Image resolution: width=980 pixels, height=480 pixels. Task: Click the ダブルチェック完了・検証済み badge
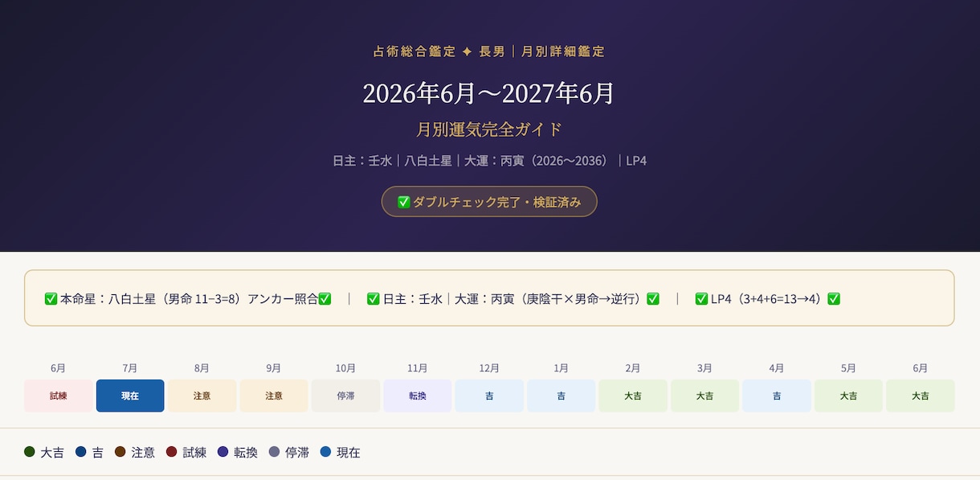[x=489, y=202]
